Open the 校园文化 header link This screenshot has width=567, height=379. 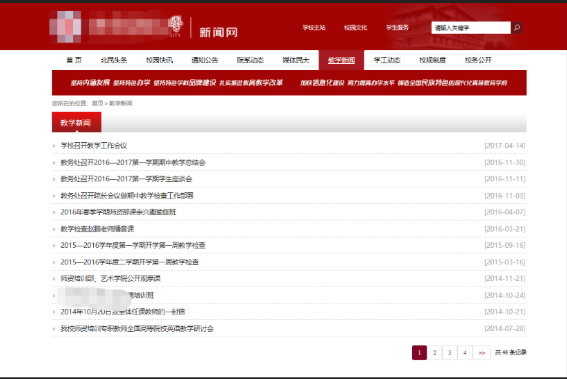click(x=355, y=27)
